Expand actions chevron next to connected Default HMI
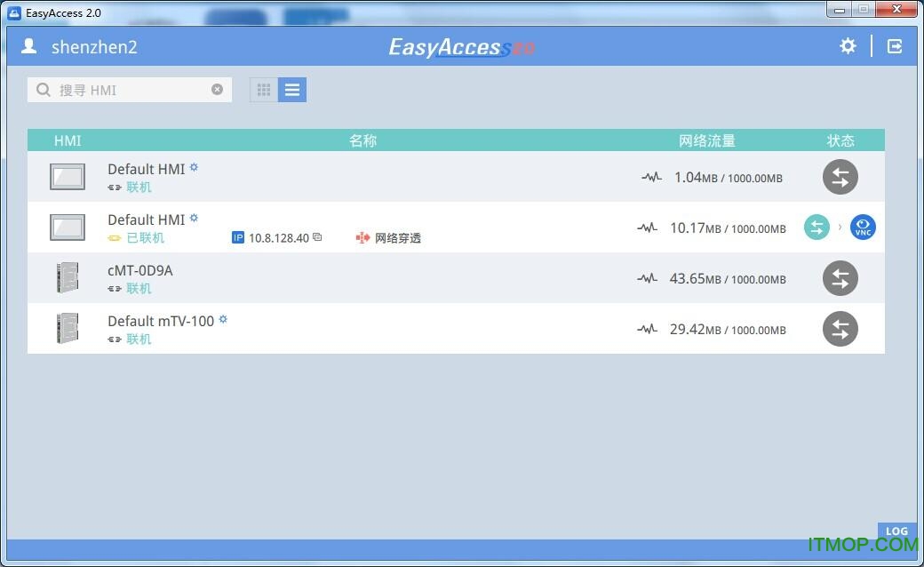This screenshot has height=567, width=924. (x=840, y=228)
